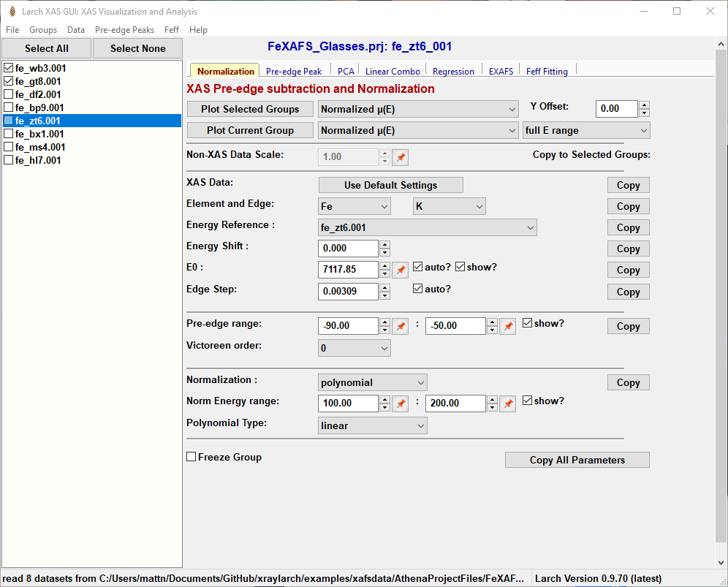Click the Use Default Settings button
The height and width of the screenshot is (587, 728).
(x=390, y=185)
